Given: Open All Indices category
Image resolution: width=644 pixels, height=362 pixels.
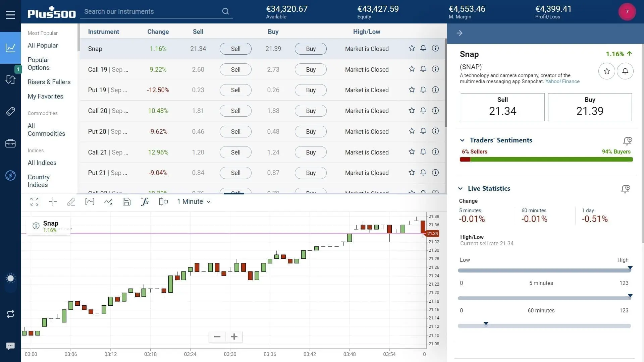Looking at the screenshot, I should (x=42, y=163).
